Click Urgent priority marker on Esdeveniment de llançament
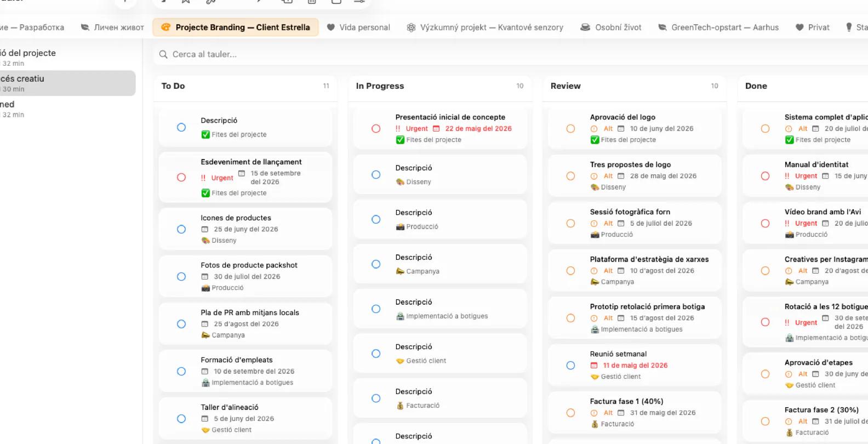 coord(217,178)
